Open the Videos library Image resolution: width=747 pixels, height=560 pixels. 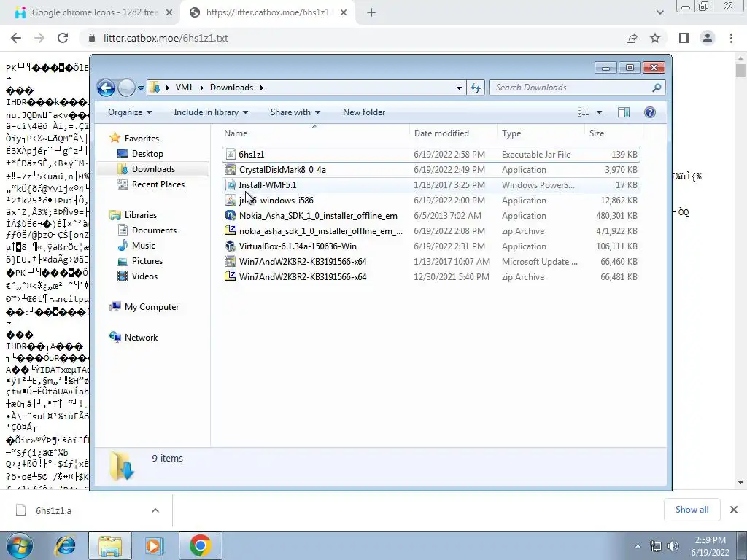click(x=144, y=276)
